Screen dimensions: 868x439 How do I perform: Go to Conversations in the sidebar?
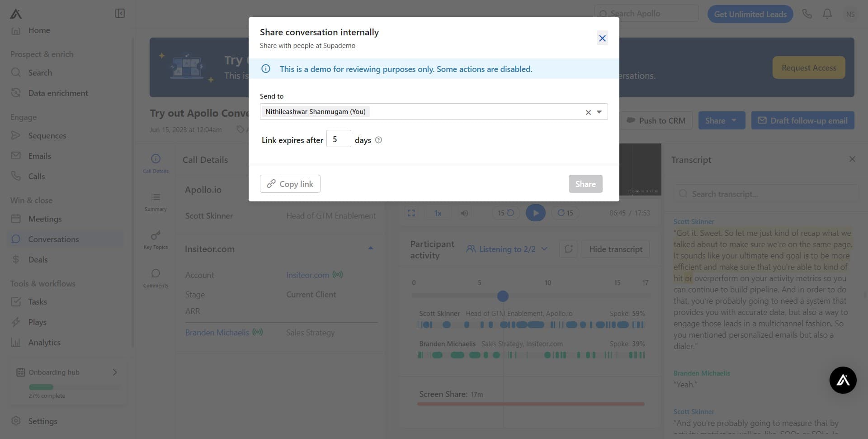click(x=53, y=239)
